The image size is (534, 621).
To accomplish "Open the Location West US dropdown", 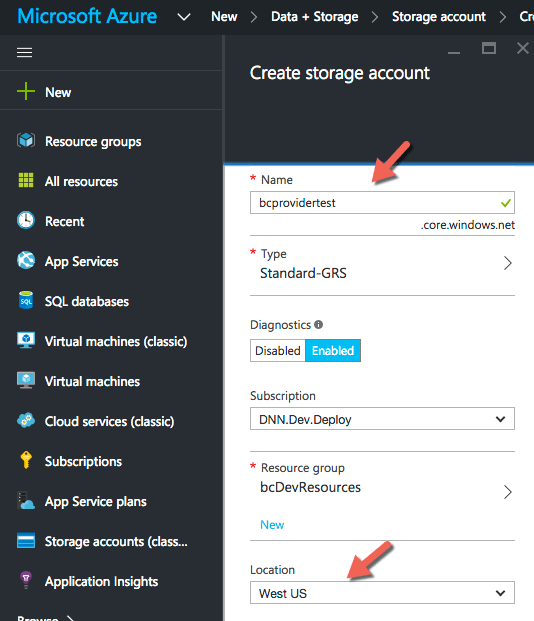I will click(x=382, y=592).
